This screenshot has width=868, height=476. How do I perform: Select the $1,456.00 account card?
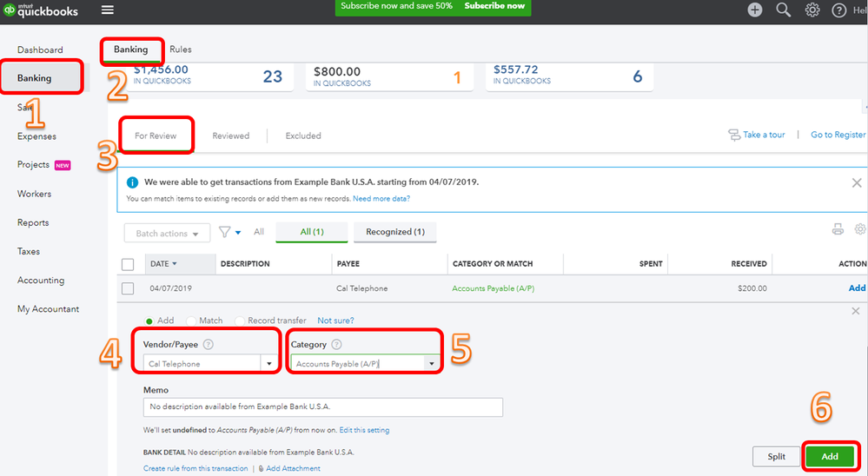[209, 76]
